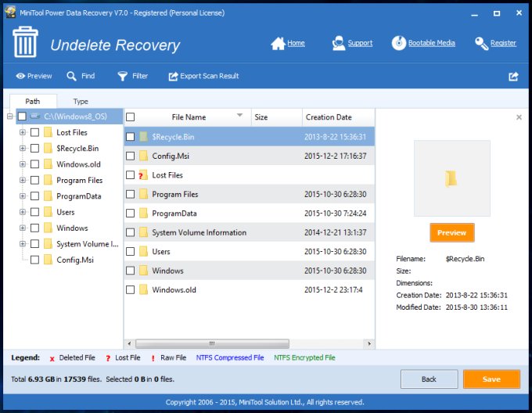Click the Windows.old creation date 2015-12-2 23:17:4
The height and width of the screenshot is (413, 532).
(x=333, y=290)
